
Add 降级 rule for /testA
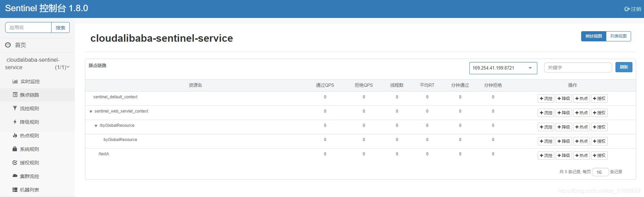coord(564,156)
